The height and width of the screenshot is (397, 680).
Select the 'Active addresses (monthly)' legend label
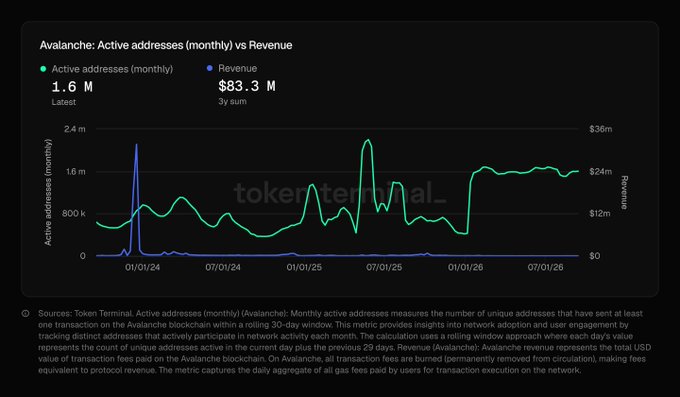112,69
